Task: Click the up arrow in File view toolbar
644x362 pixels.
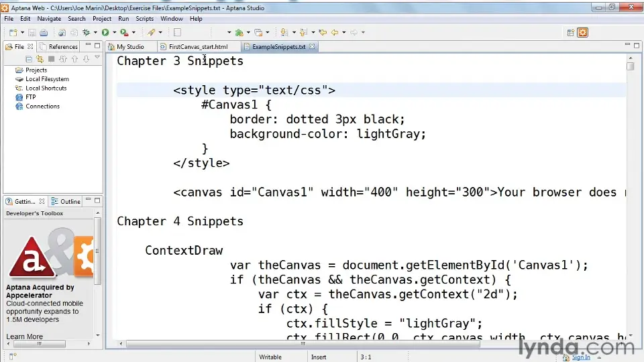Action: [74, 59]
